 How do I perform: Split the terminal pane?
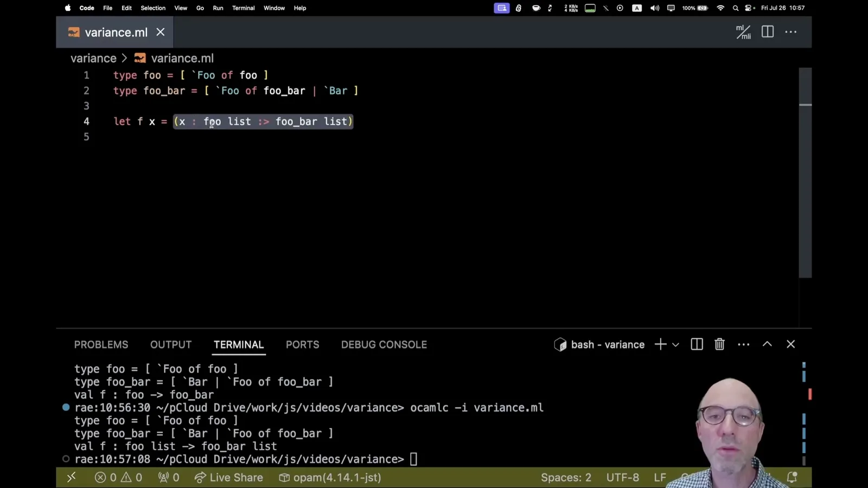697,344
